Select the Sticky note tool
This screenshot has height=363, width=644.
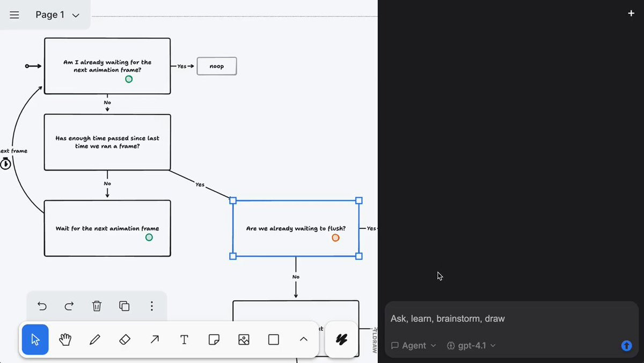(214, 339)
